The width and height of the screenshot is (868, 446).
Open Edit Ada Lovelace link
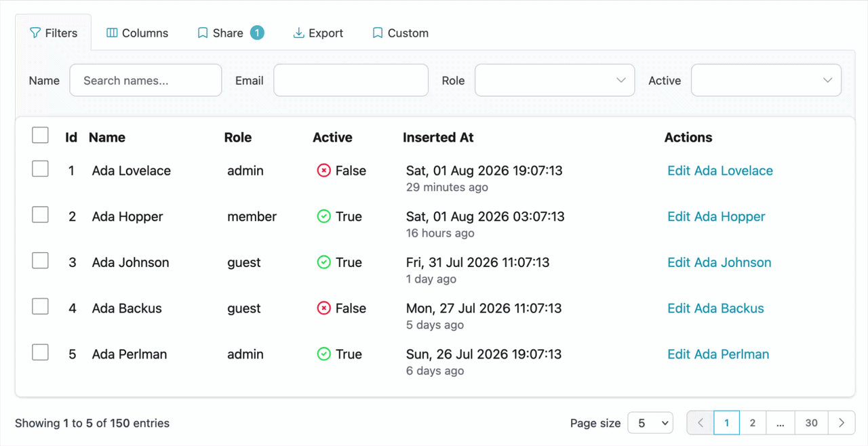(x=720, y=171)
